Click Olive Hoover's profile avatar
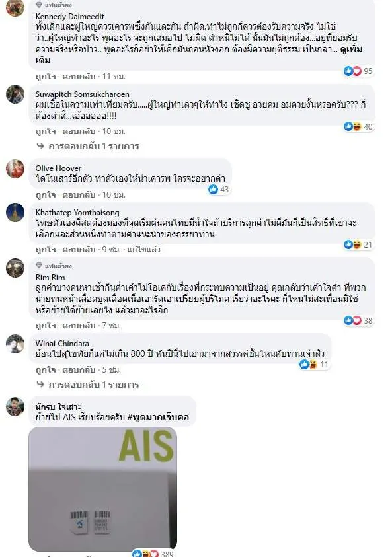This screenshot has width=392, height=557. point(15,168)
